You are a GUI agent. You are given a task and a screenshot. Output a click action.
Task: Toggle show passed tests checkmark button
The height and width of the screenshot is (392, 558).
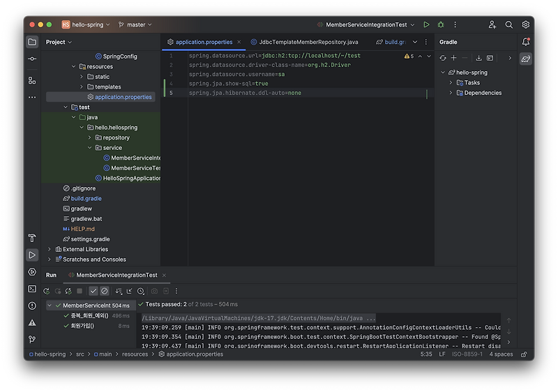pyautogui.click(x=93, y=291)
